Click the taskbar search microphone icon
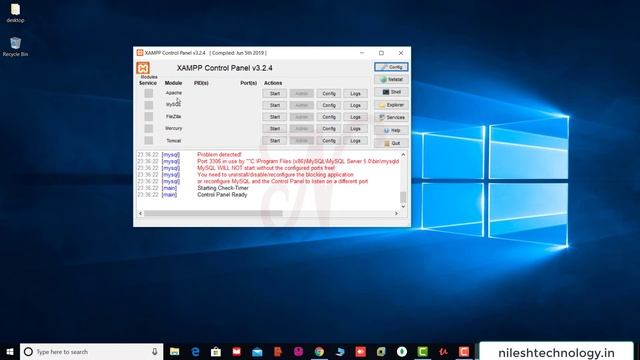 155,352
